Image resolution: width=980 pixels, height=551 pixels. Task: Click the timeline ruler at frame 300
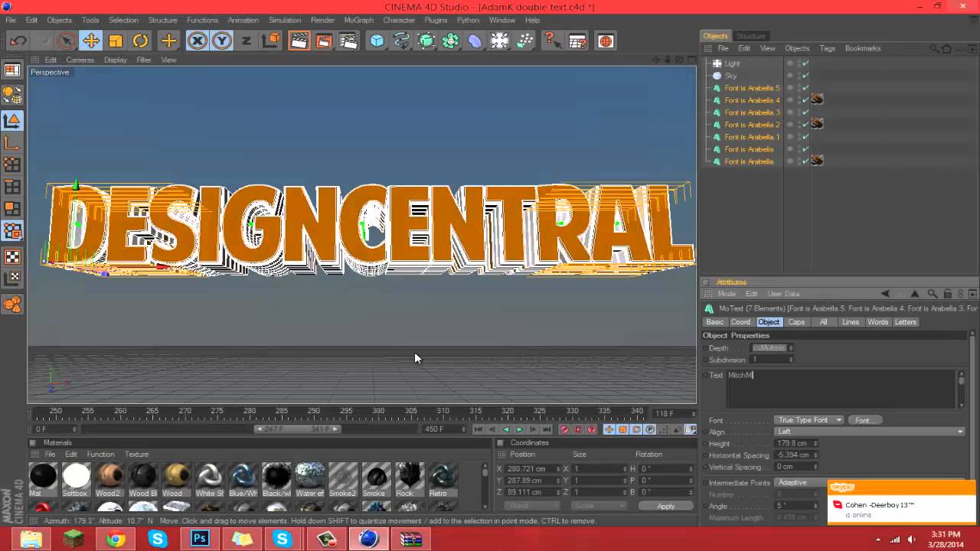pos(378,411)
